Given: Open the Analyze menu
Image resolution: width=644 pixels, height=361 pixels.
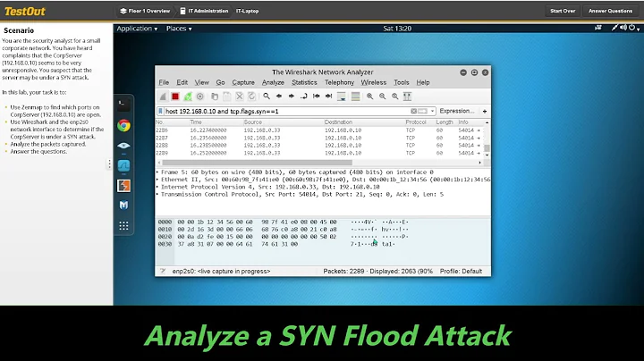Looking at the screenshot, I should [273, 82].
